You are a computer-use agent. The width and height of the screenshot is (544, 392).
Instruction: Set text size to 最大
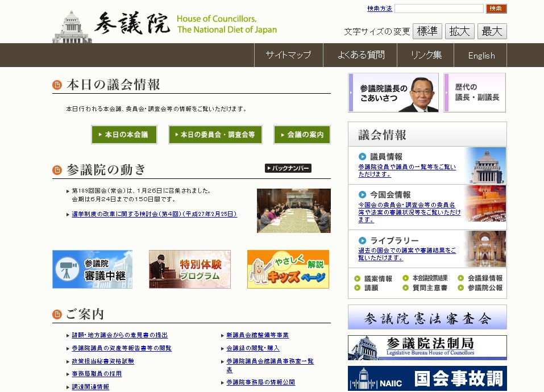click(492, 31)
